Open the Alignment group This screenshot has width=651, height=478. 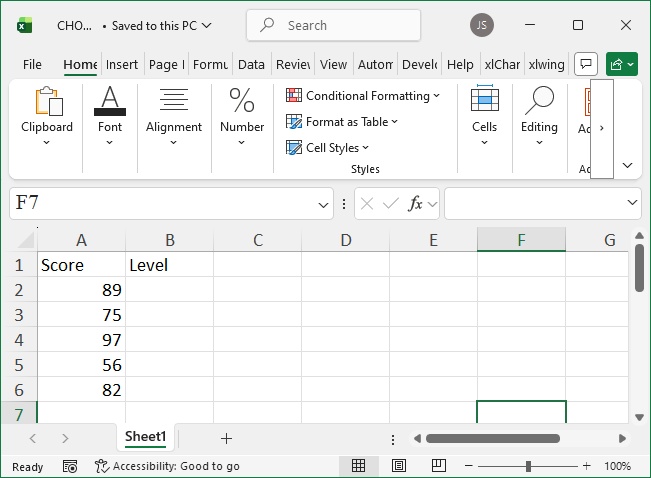174,116
